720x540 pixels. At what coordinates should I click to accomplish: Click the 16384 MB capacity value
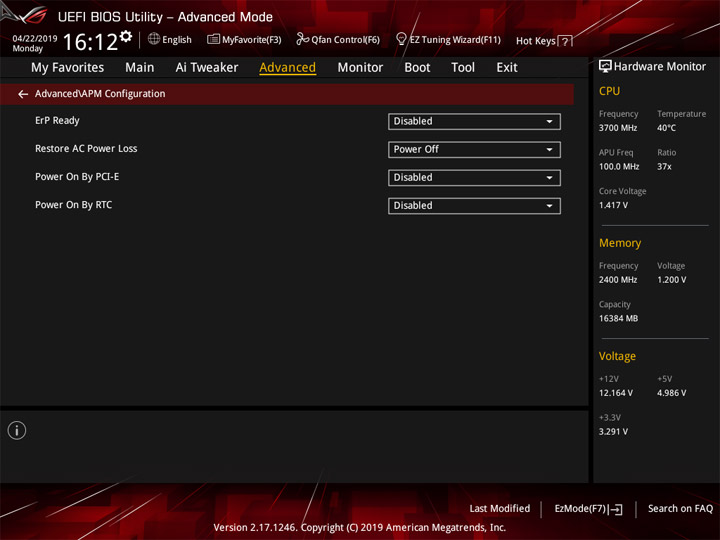pyautogui.click(x=619, y=318)
